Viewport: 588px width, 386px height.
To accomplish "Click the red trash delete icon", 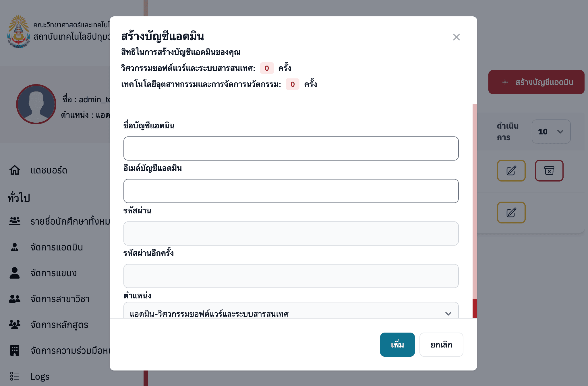I will click(549, 171).
